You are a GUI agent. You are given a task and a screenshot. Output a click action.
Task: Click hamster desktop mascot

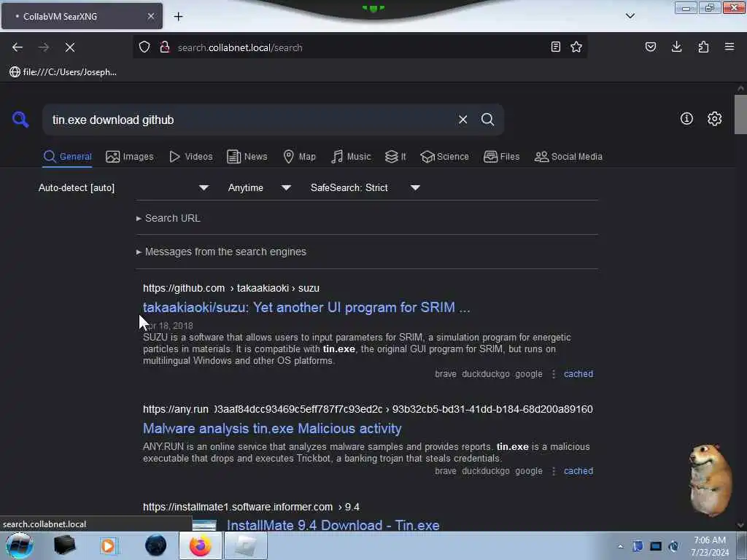(x=711, y=480)
